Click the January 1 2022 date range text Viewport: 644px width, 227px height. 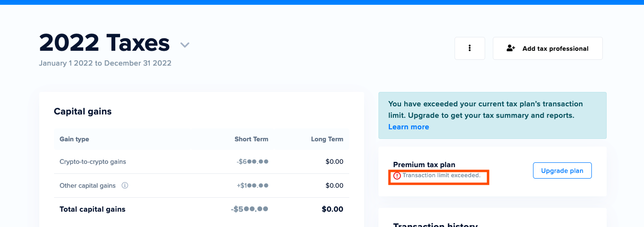[x=105, y=63]
